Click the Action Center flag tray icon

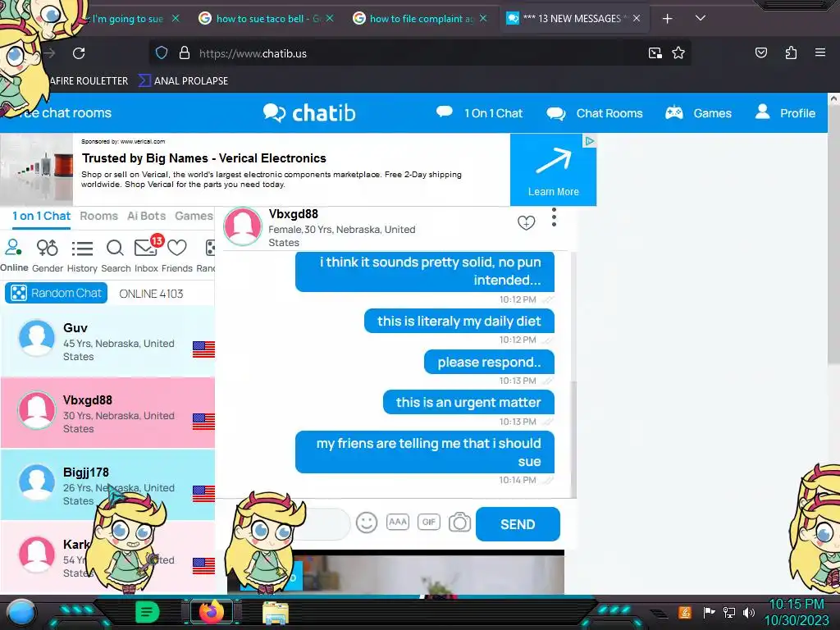coord(708,612)
